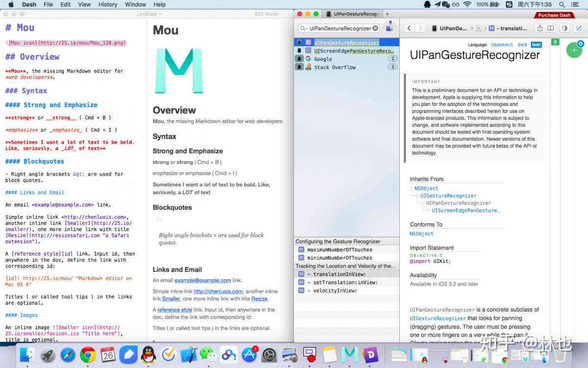Viewport: 588px width, 368px height.
Task: Open NSObject link under Conforms To
Action: tap(421, 234)
